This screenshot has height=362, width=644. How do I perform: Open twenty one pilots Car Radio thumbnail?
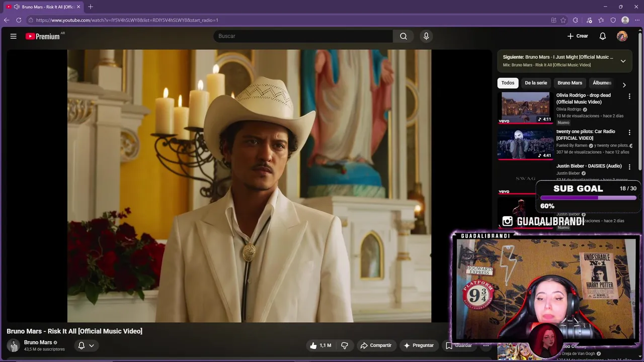(x=525, y=144)
